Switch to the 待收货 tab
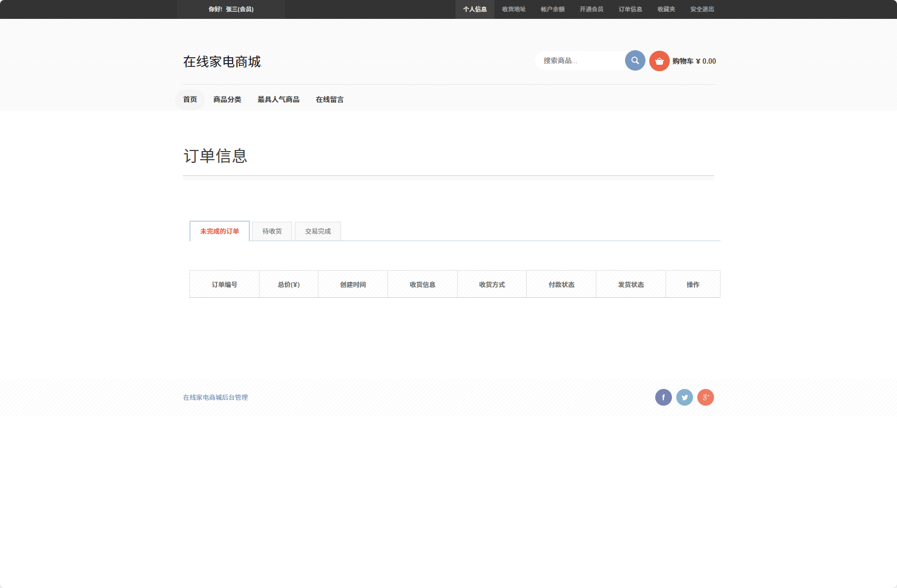Viewport: 897px width, 588px height. (x=271, y=231)
